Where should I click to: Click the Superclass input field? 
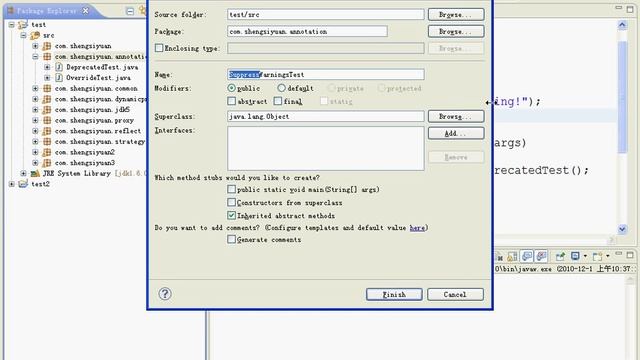[x=325, y=116]
